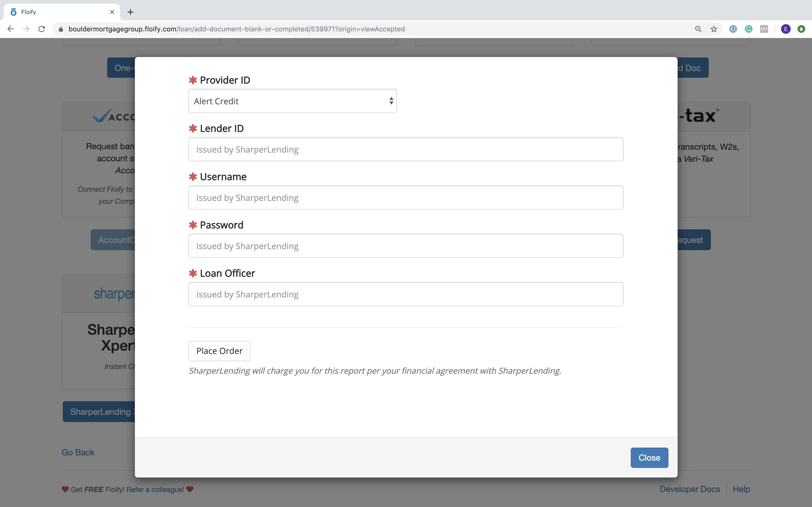Click the browser back arrow icon
The height and width of the screenshot is (507, 812).
tap(11, 29)
